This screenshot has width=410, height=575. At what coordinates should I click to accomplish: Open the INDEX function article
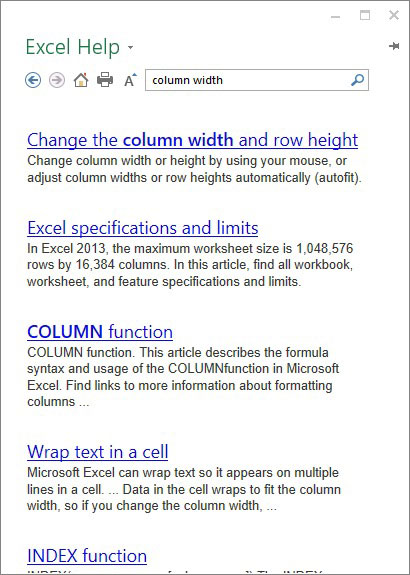point(87,556)
